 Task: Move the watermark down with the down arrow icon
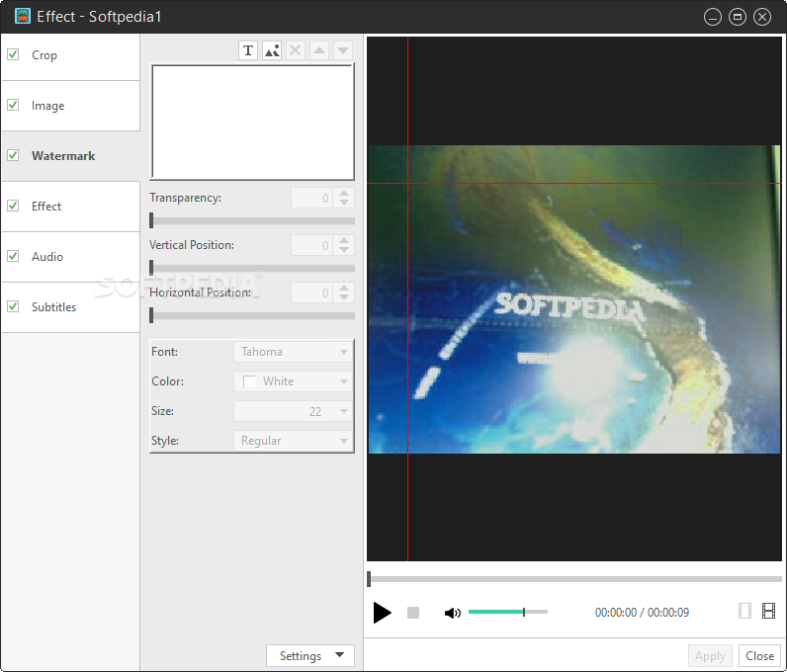343,50
